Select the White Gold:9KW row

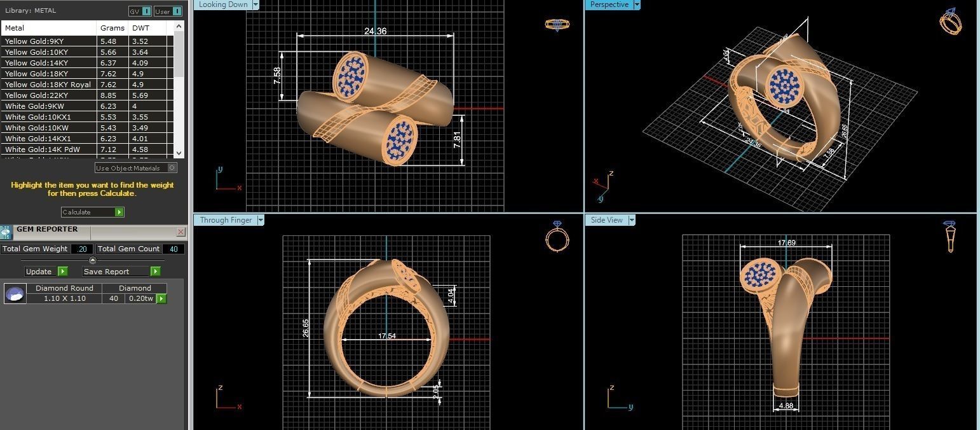pyautogui.click(x=87, y=106)
